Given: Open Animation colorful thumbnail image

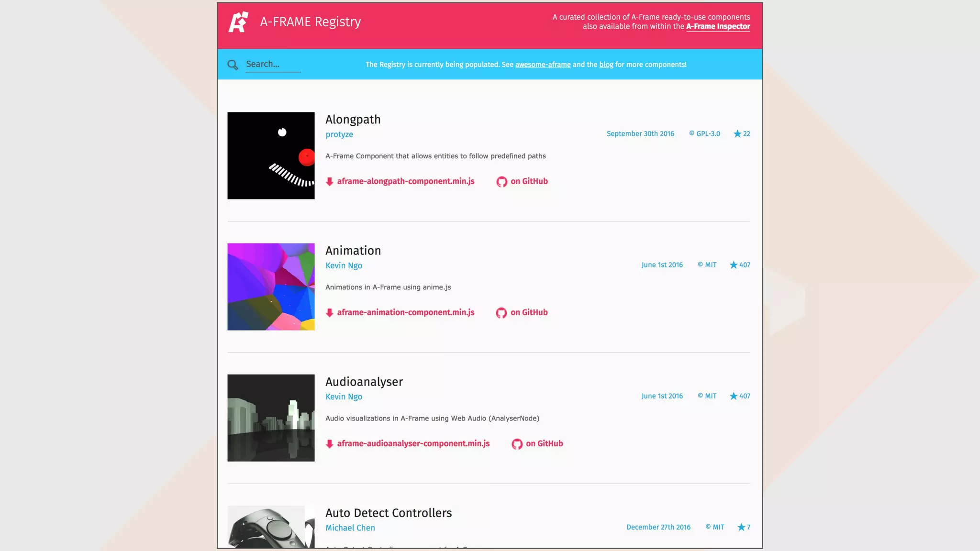Looking at the screenshot, I should (x=271, y=287).
